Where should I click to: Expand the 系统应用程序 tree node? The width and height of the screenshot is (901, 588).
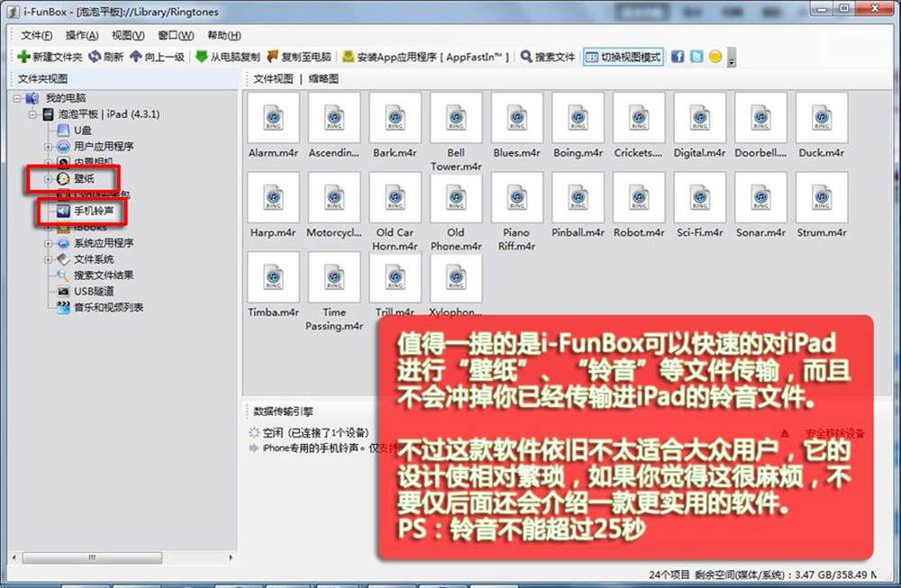(49, 243)
